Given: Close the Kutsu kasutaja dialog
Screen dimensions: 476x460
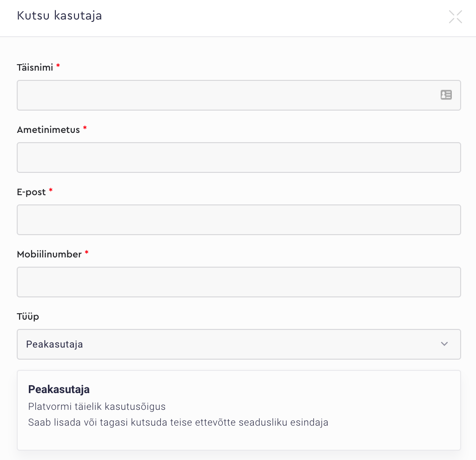Looking at the screenshot, I should [x=455, y=17].
